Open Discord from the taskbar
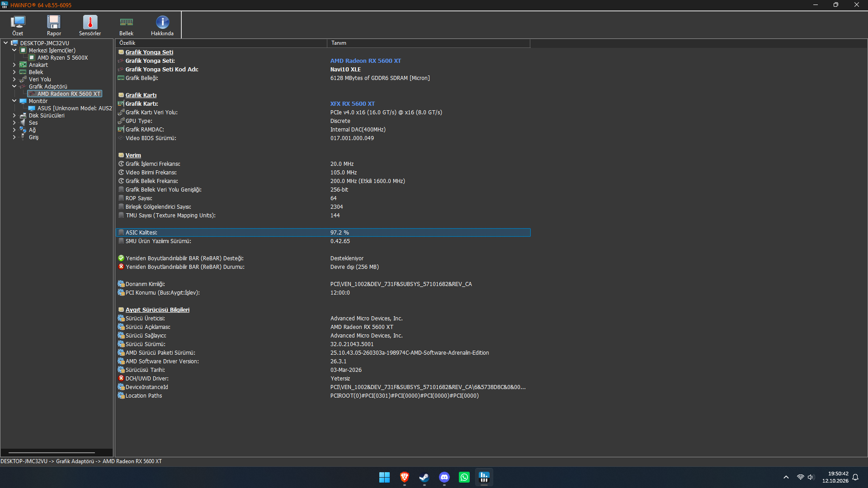The image size is (868, 488). tap(444, 477)
